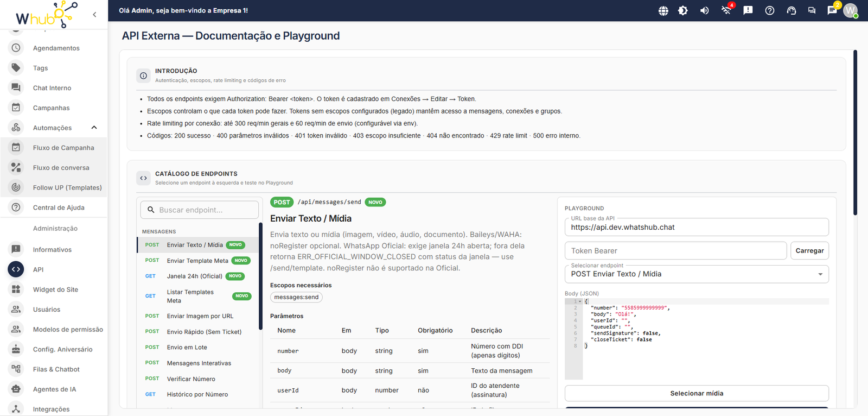
Task: Open the internal chat bubbles icon in header
Action: 812,10
